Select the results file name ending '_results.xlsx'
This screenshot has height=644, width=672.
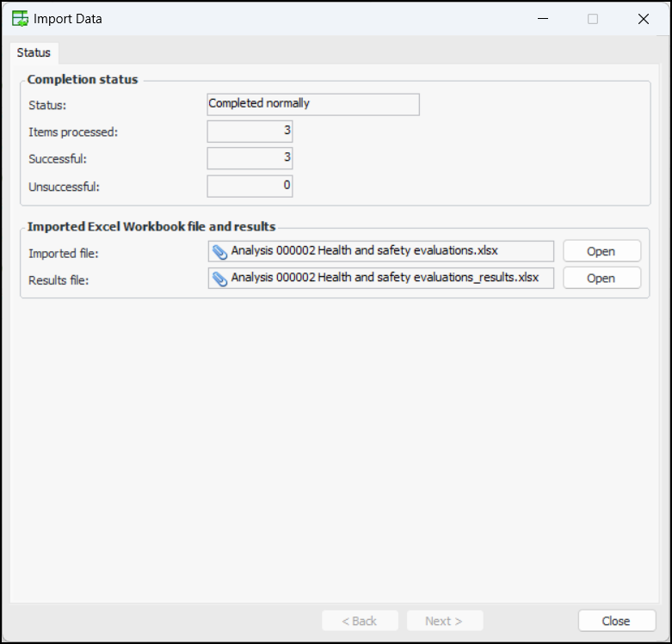[x=385, y=278]
